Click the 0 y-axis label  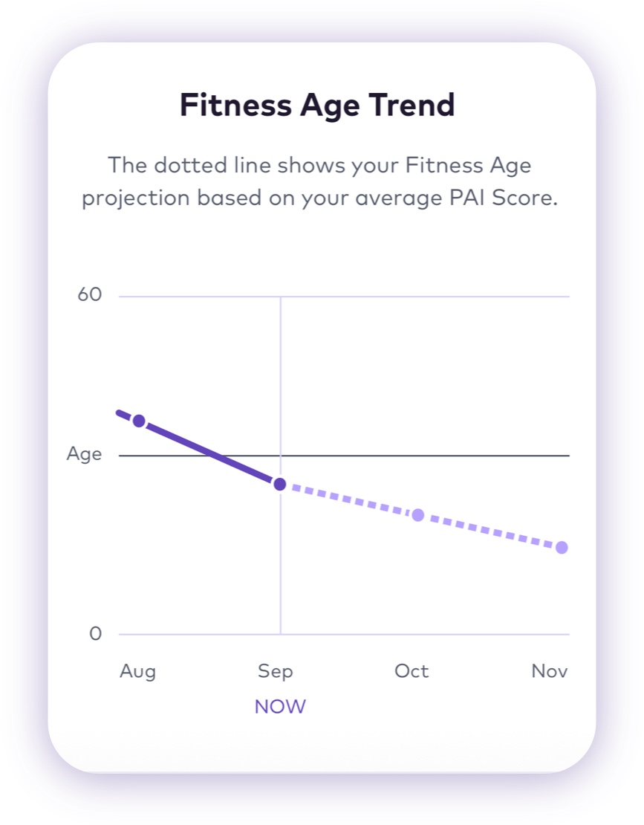tap(95, 634)
